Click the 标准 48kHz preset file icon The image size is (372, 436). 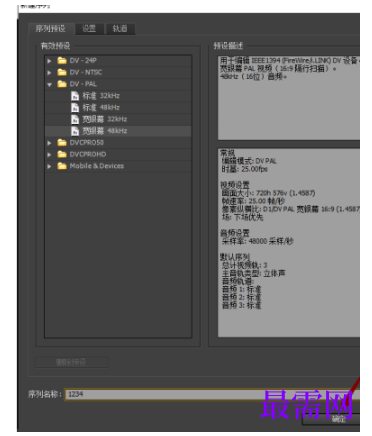[75, 108]
